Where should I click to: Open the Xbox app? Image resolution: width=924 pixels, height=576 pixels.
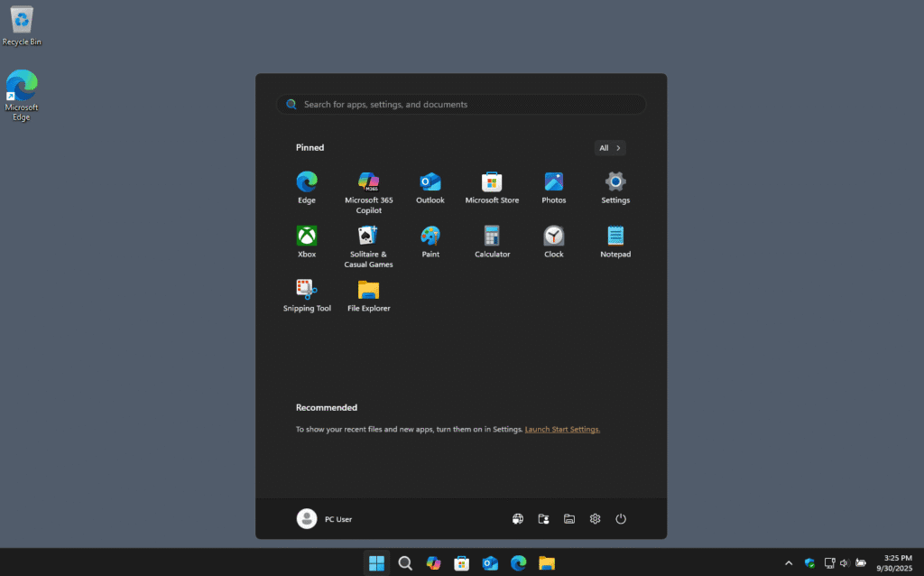pos(307,236)
